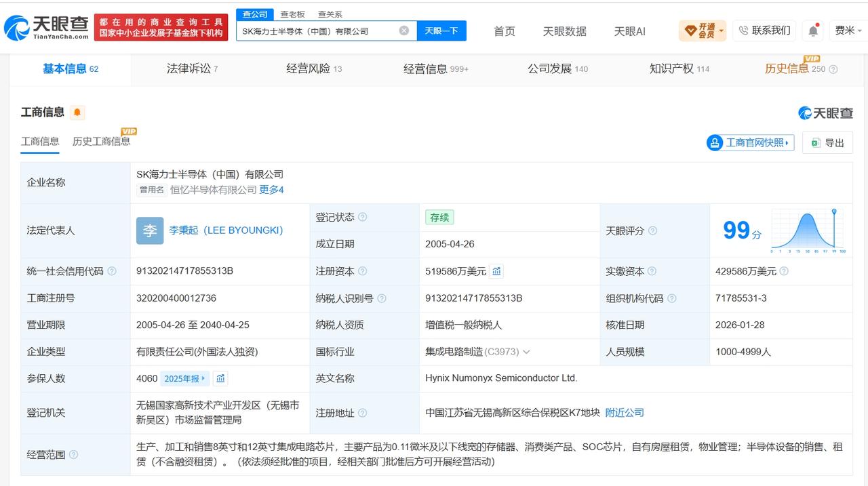Click help icon next to 天眼评分
Viewport: 868px width, 486px height.
[652, 231]
